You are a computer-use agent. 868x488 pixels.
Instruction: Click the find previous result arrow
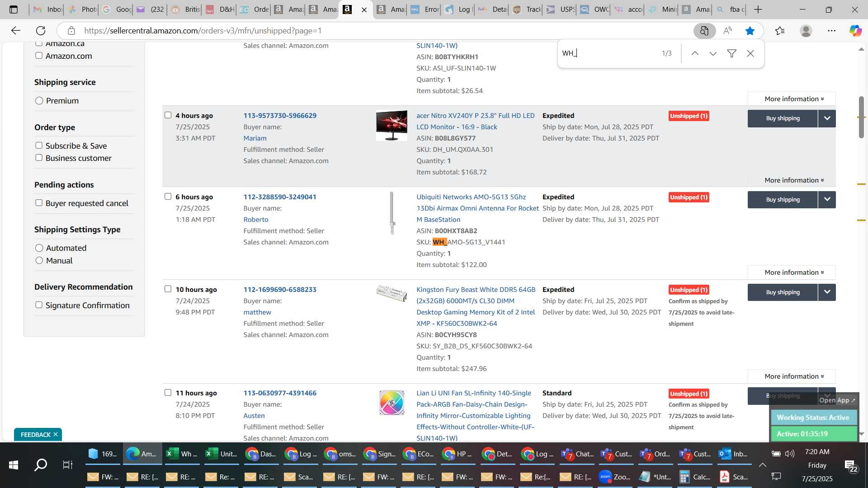tap(695, 53)
